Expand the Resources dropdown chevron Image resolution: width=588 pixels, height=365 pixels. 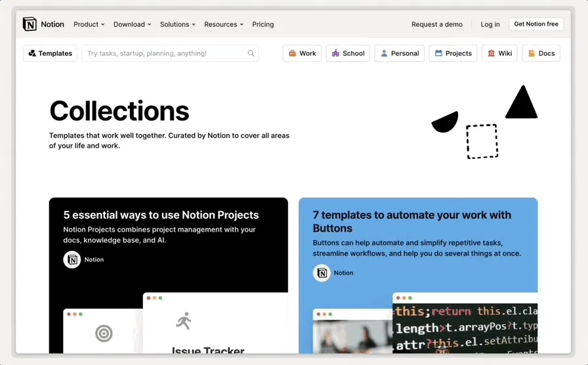(x=241, y=24)
